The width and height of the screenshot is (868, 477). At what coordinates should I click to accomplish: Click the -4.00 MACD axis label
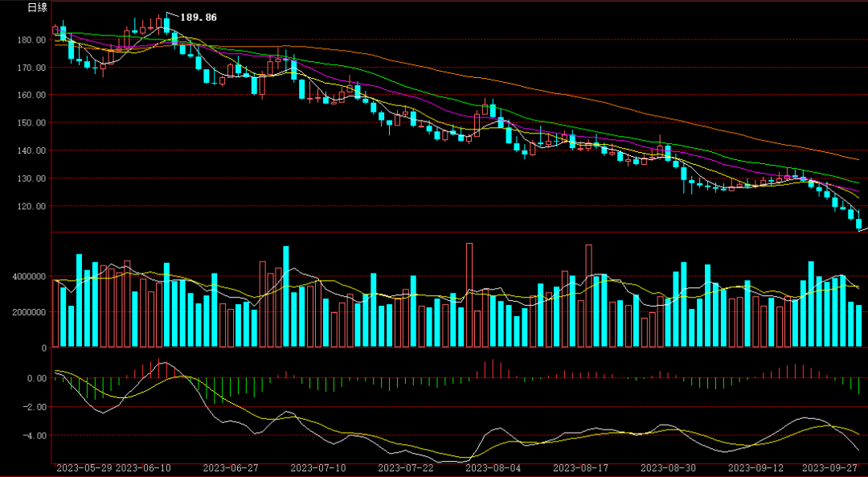point(36,436)
